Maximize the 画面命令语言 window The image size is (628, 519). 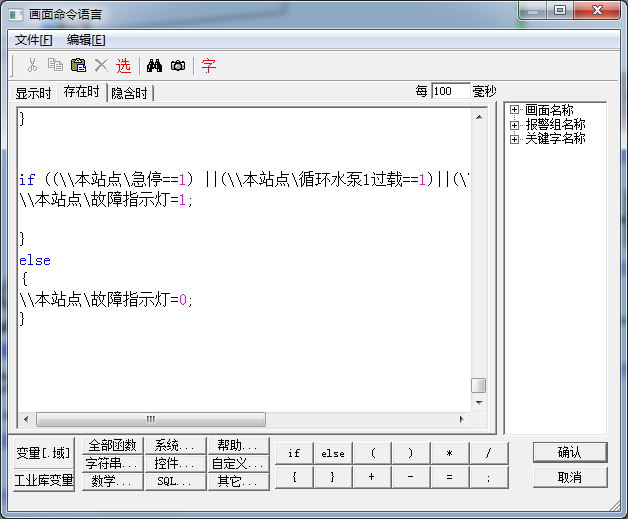[560, 10]
